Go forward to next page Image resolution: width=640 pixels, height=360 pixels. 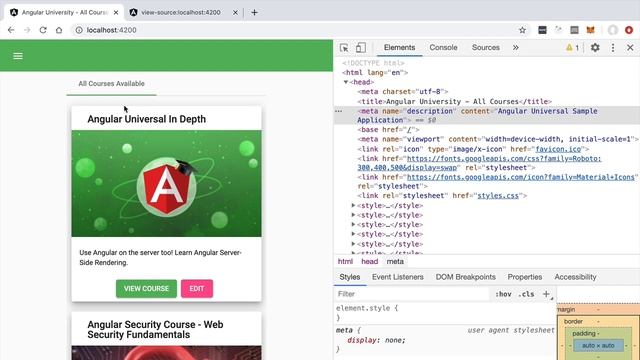[27, 30]
